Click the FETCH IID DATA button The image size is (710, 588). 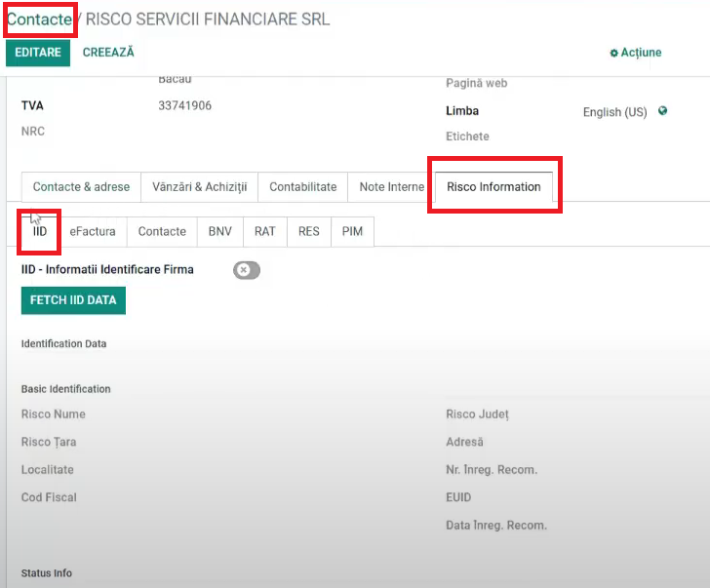[73, 300]
